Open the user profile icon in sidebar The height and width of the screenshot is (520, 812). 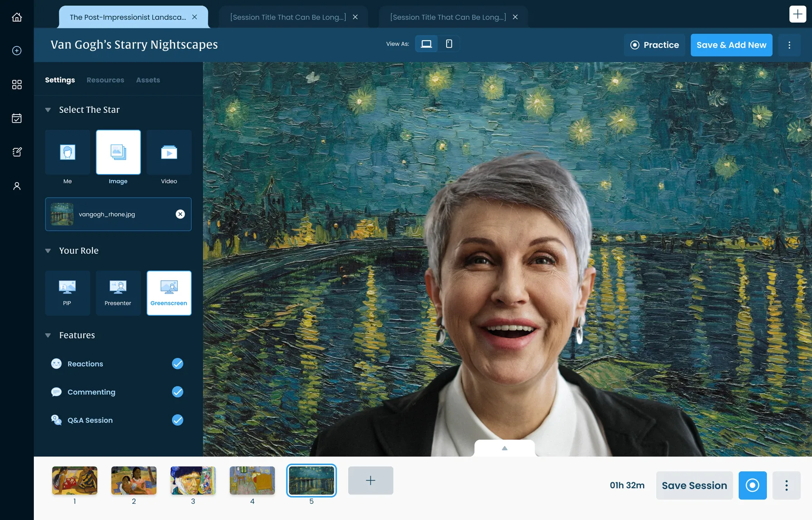click(17, 186)
